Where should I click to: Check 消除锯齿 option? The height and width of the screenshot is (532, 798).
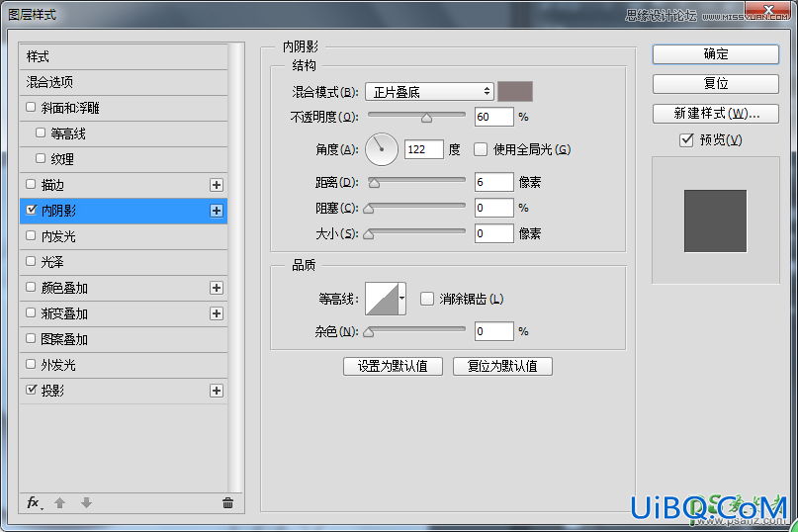click(427, 299)
